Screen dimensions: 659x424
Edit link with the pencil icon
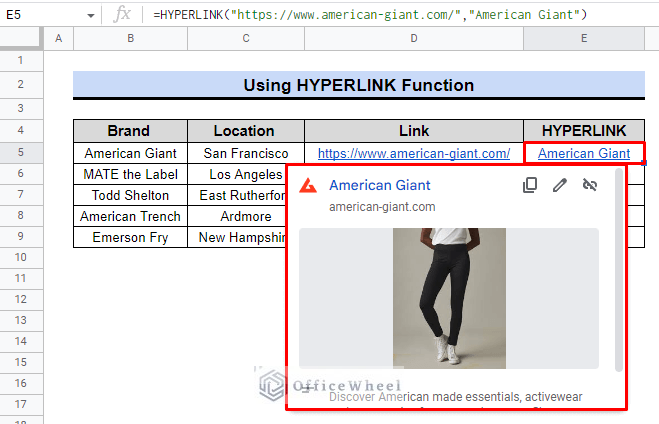click(x=560, y=185)
